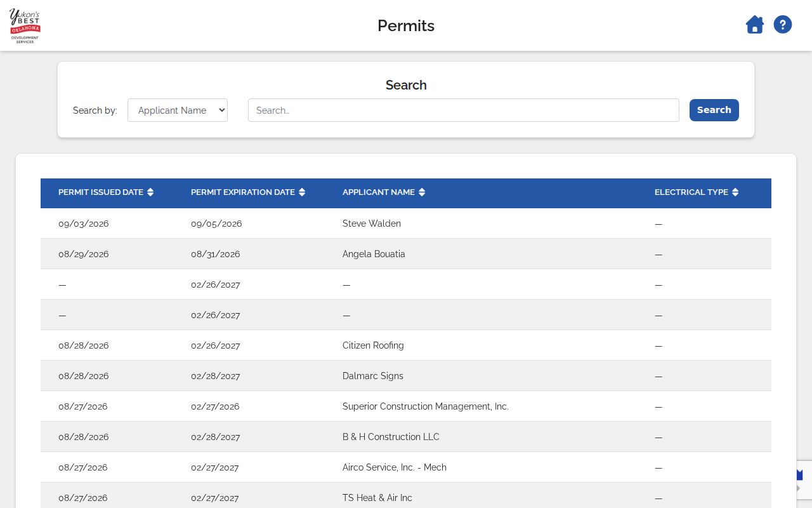Sort by Permit Expiration Date arrows

[302, 192]
